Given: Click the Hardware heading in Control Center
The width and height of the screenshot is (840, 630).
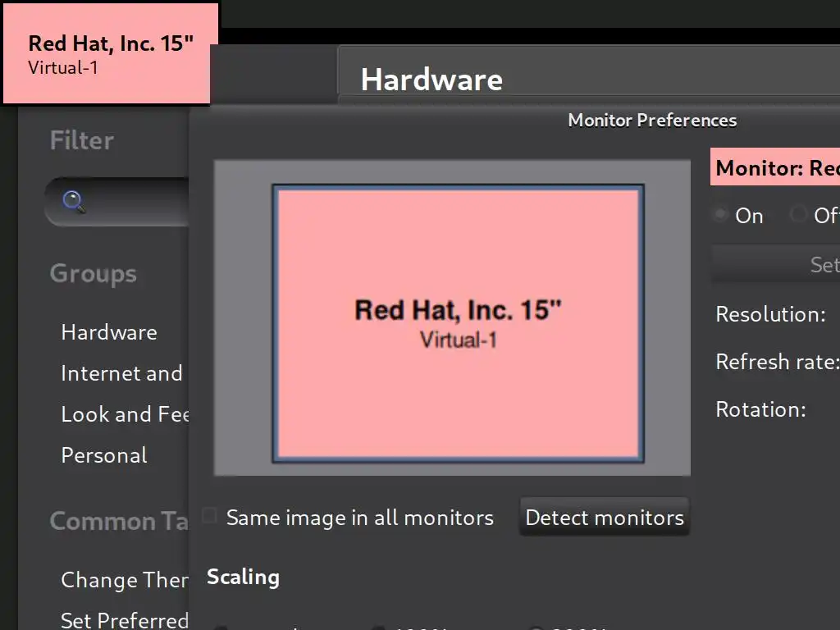Looking at the screenshot, I should tap(431, 80).
